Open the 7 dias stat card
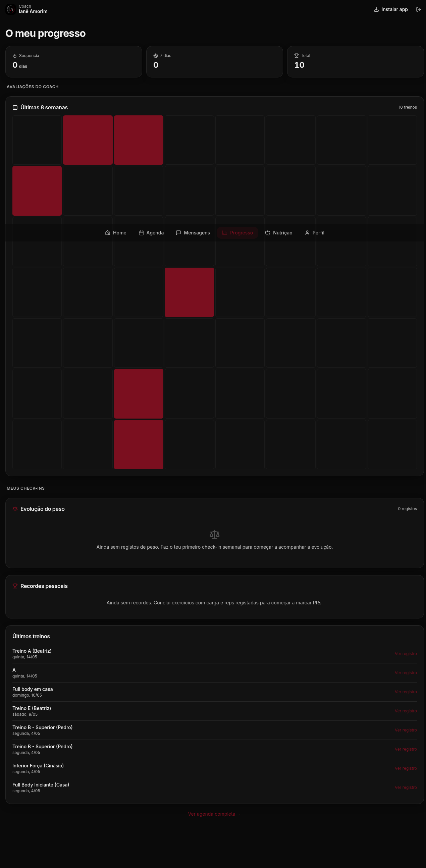 tap(215, 62)
